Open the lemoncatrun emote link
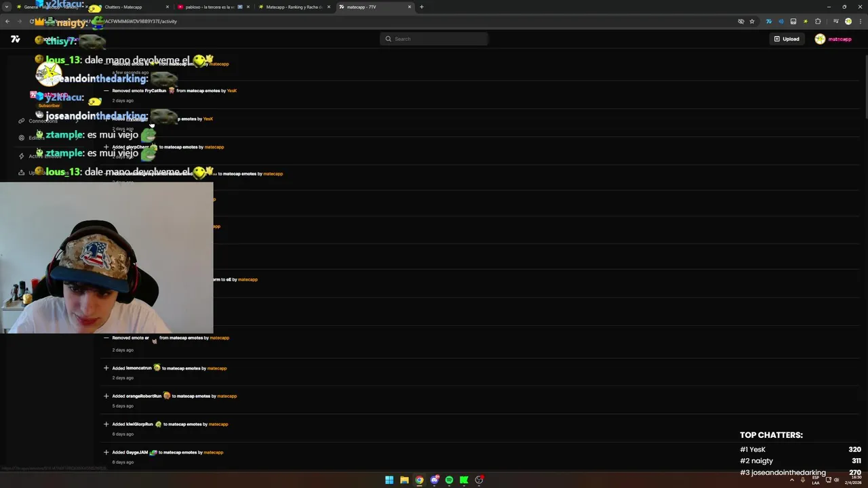Screen dimensions: 868x488 139,368
